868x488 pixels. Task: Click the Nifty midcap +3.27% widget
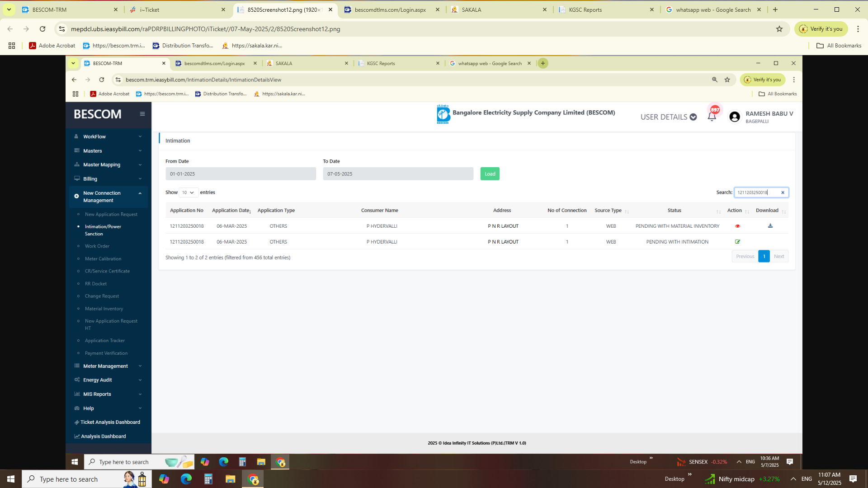(x=742, y=479)
